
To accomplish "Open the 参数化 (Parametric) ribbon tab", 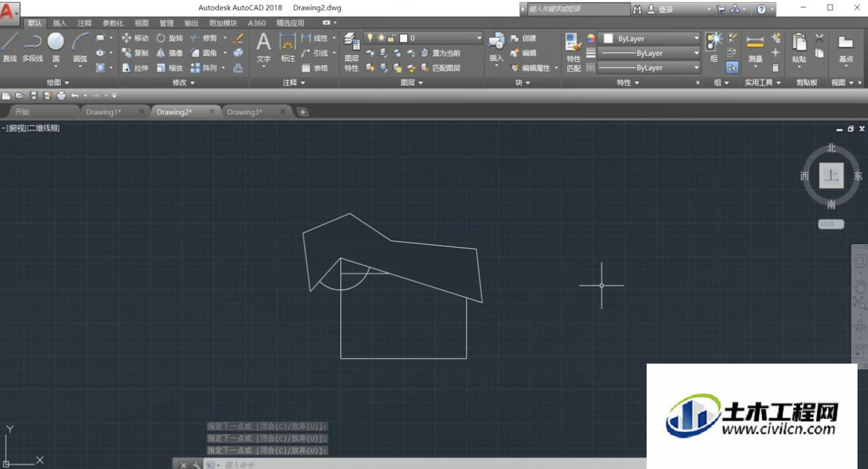I will coord(113,23).
